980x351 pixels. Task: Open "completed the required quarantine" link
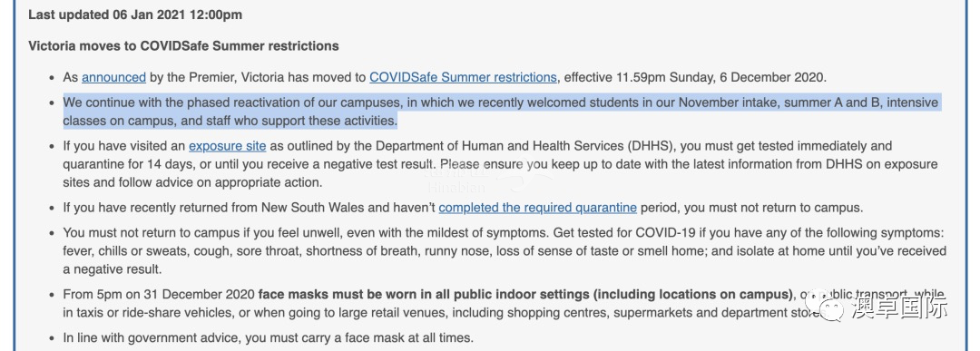[537, 208]
